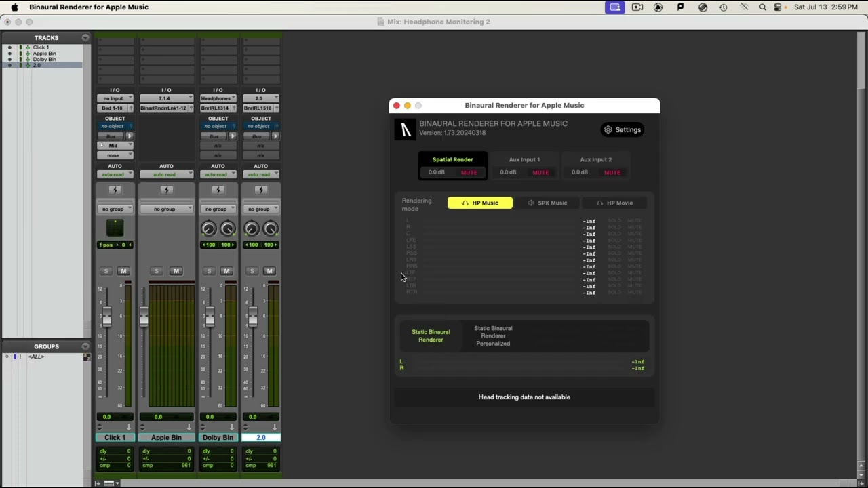Choose Static Binaural Renderer Personalized

[493, 335]
